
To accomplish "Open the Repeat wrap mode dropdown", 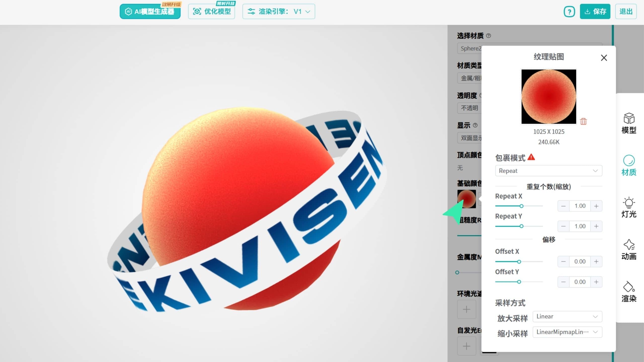I will [x=548, y=171].
